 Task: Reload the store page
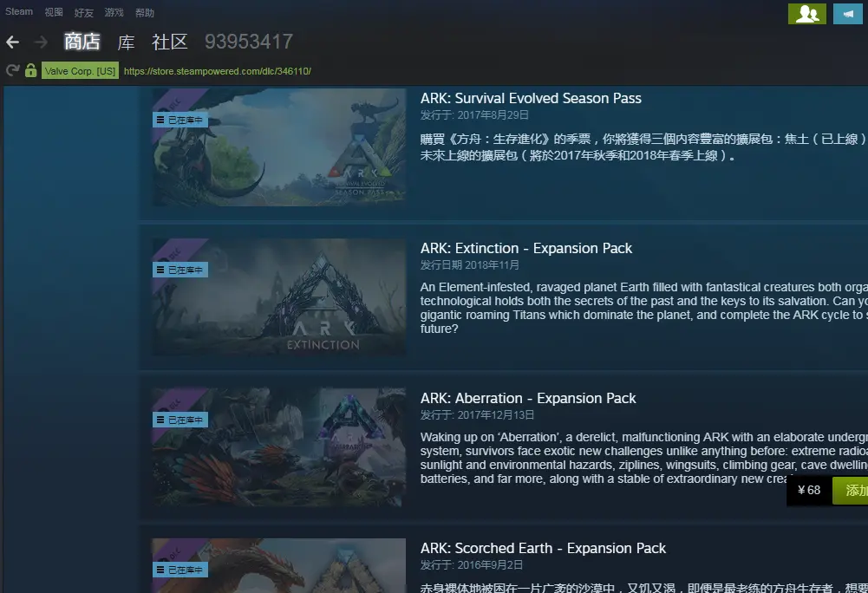coord(12,70)
